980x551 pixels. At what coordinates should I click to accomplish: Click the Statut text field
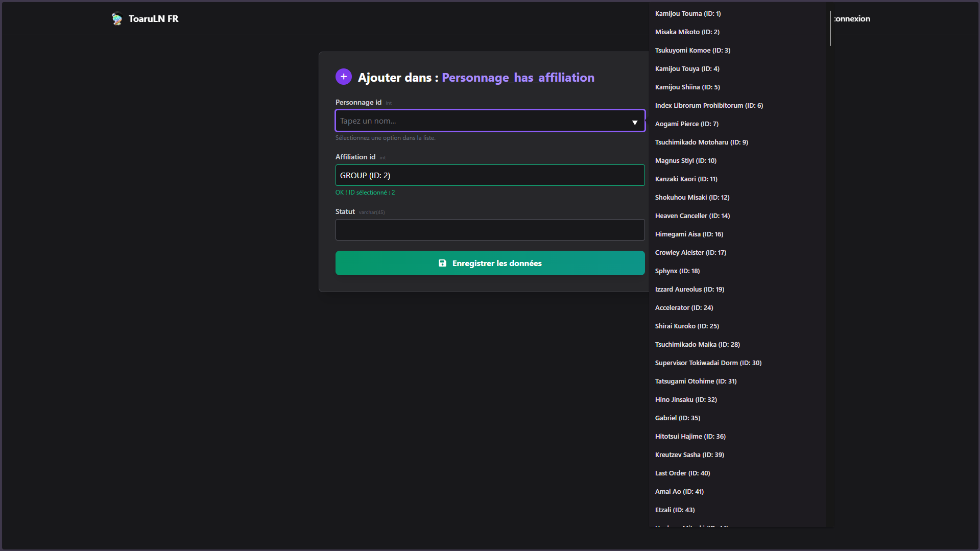(489, 230)
